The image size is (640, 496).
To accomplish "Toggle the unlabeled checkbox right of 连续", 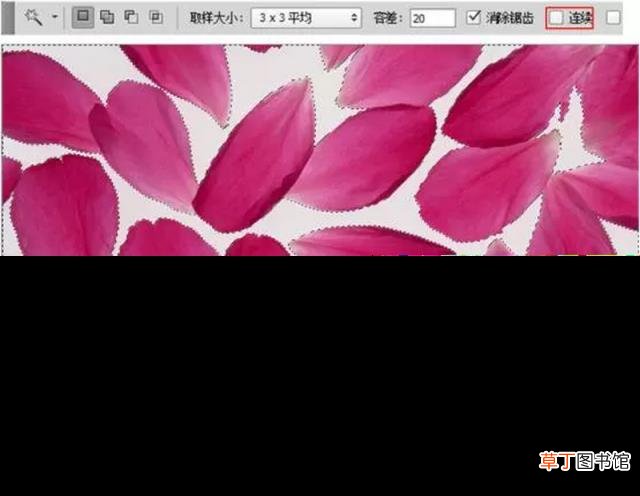I will (613, 18).
